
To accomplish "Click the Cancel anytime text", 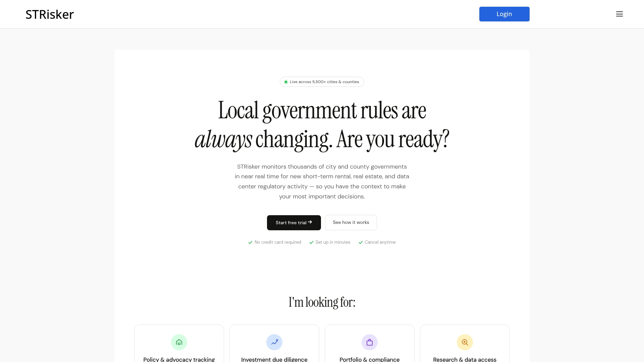I will tap(380, 242).
